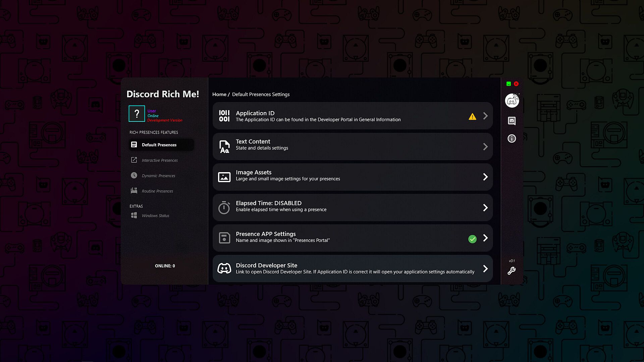This screenshot has height=362, width=644.
Task: Open the Presence APP Settings title
Action: 266,234
